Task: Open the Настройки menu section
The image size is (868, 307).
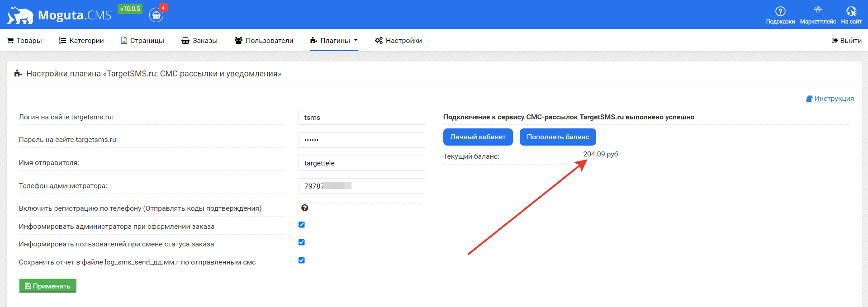Action: click(x=398, y=41)
